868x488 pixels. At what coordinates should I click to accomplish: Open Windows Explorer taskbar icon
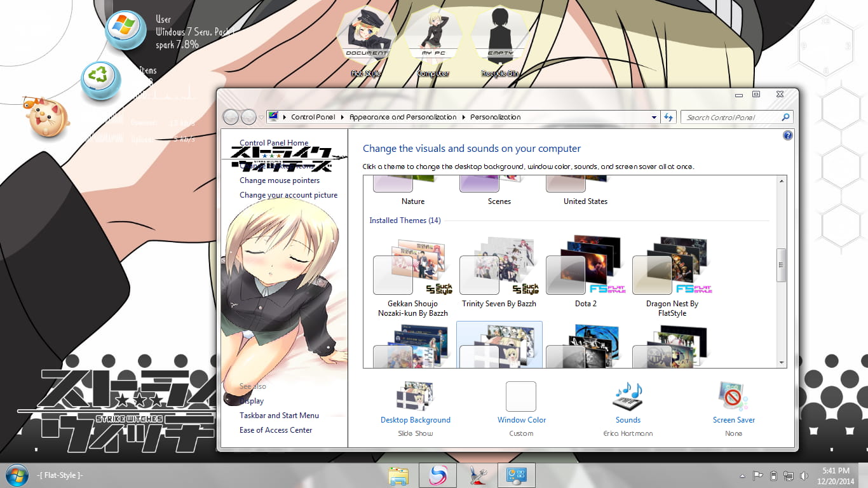pos(398,476)
